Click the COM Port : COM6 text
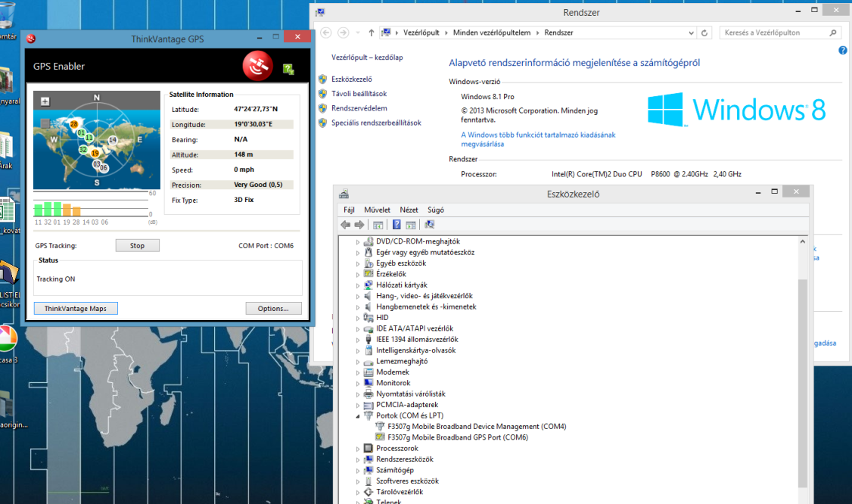This screenshot has width=852, height=504. tap(266, 246)
